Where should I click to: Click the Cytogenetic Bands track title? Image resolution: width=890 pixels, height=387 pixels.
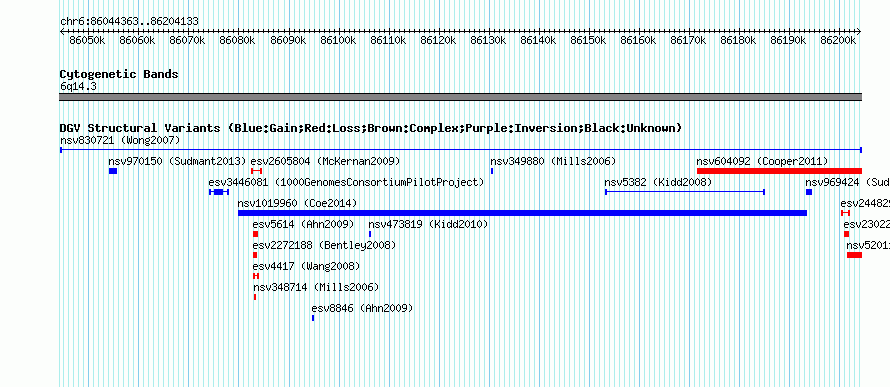[x=119, y=74]
